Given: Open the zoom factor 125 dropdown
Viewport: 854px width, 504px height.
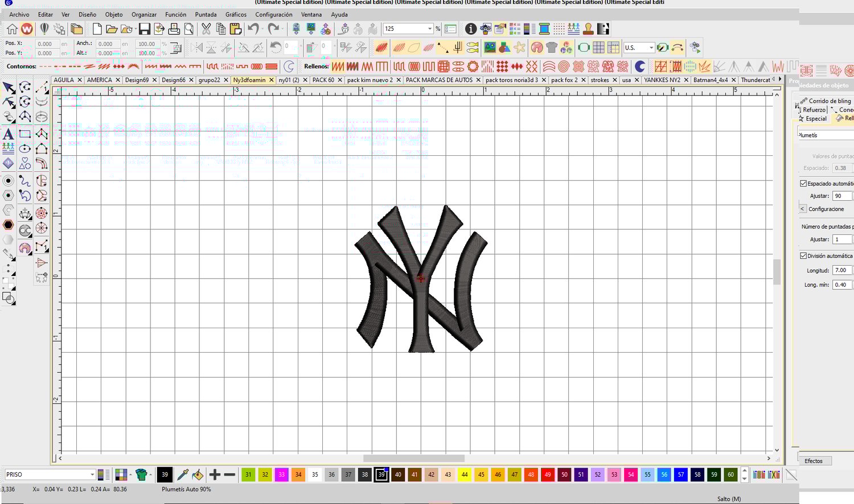Looking at the screenshot, I should 430,29.
